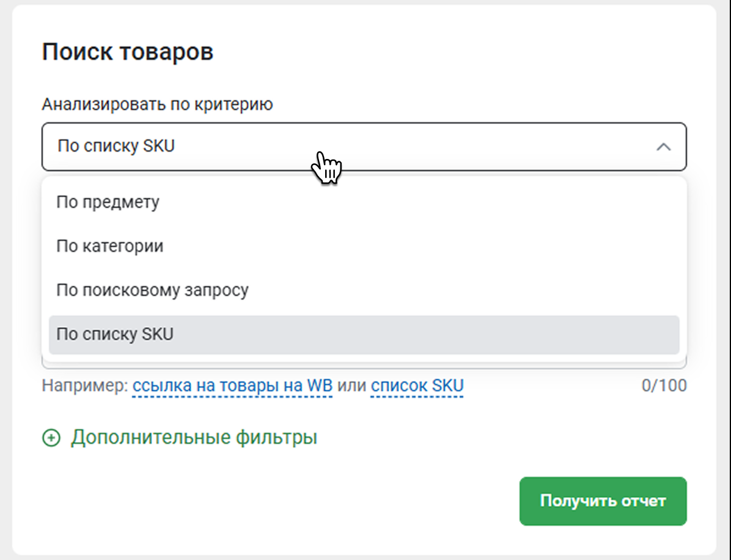Click empty space right of "Поиск товаров" heading
Image resolution: width=731 pixels, height=560 pixels.
[x=458, y=52]
